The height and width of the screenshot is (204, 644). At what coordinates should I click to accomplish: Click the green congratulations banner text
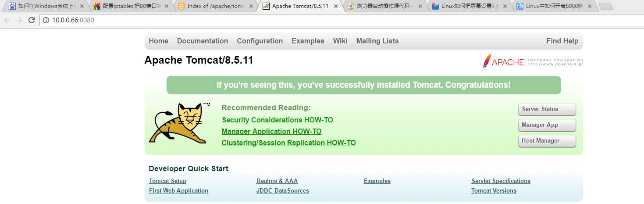363,85
